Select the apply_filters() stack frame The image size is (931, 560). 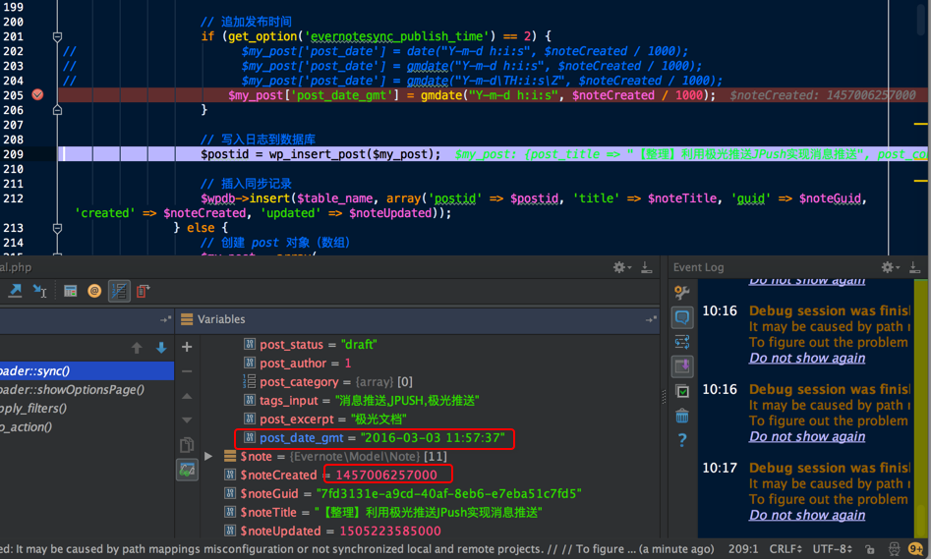click(x=87, y=409)
